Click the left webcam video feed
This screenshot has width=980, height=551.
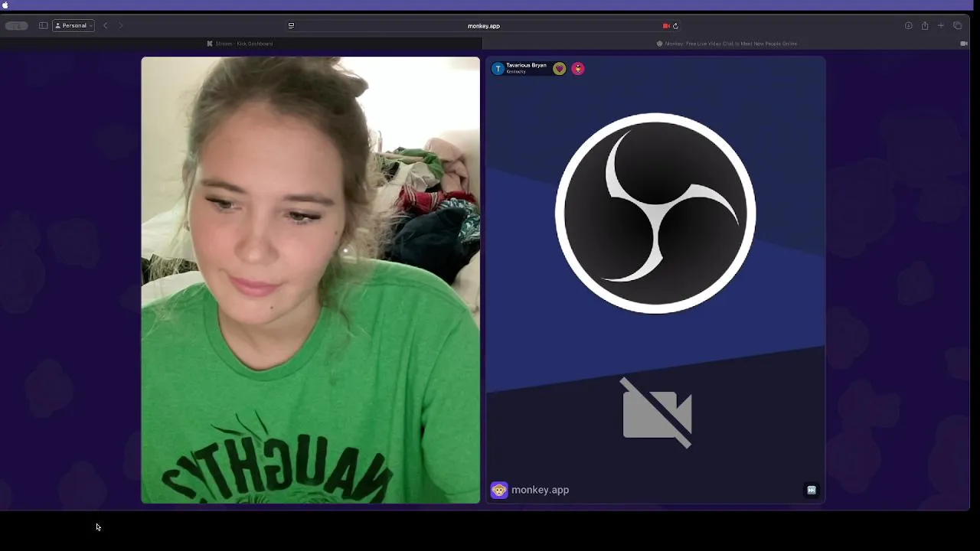tap(311, 280)
